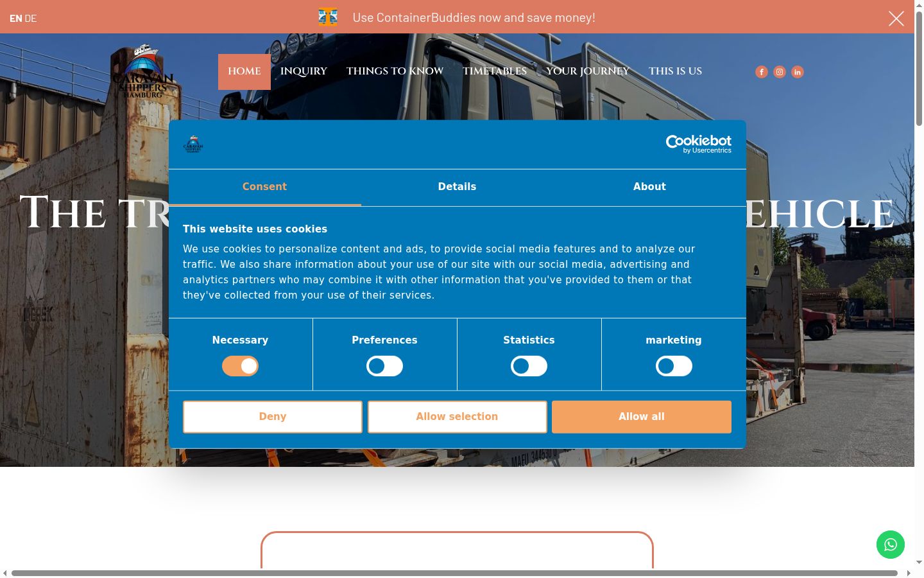The width and height of the screenshot is (924, 578).
Task: Switch to the Consent tab
Action: [264, 187]
